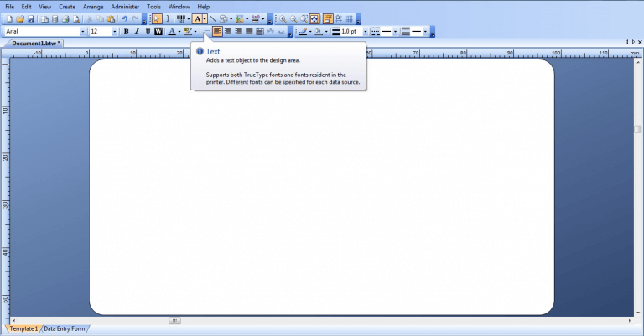Screen dimensions: 644x336
Task: Toggle Bold text formatting
Action: click(x=126, y=32)
